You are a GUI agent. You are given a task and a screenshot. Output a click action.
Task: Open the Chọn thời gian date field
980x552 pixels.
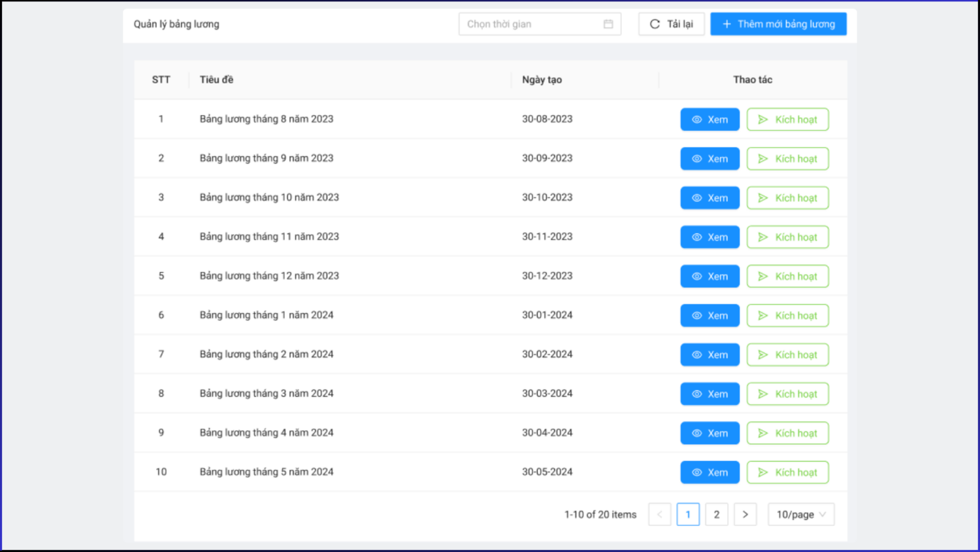coord(540,24)
